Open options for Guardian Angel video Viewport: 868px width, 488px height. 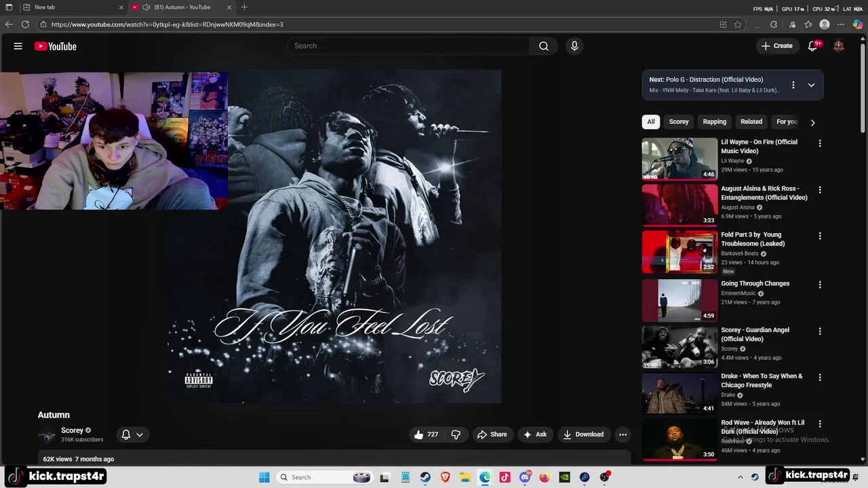coord(820,331)
